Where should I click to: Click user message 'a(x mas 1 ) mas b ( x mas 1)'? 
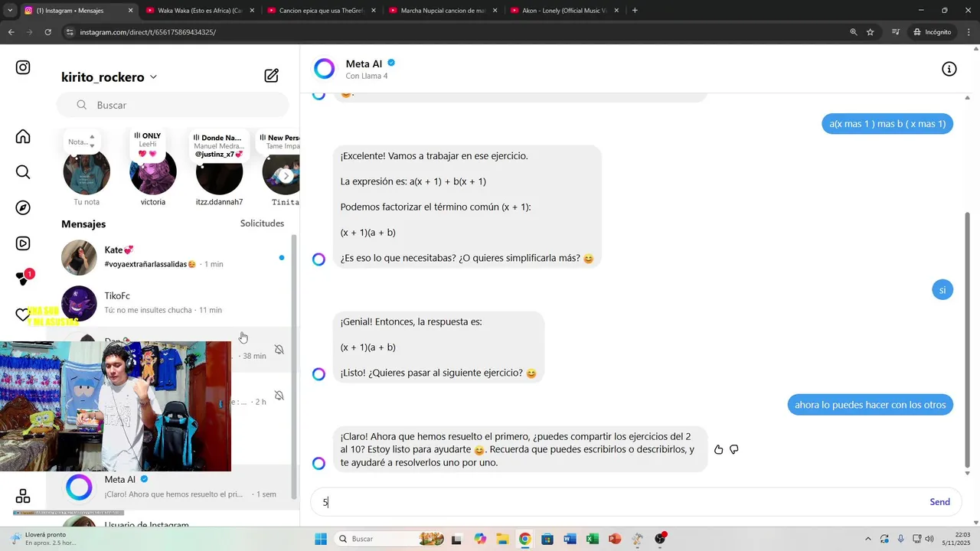[x=887, y=124]
